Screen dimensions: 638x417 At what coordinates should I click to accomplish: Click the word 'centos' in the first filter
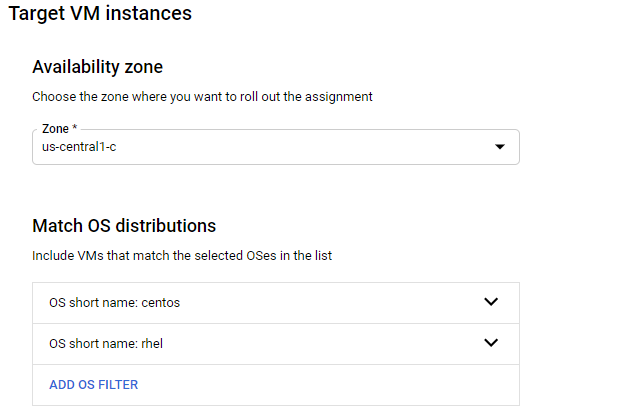pos(162,302)
